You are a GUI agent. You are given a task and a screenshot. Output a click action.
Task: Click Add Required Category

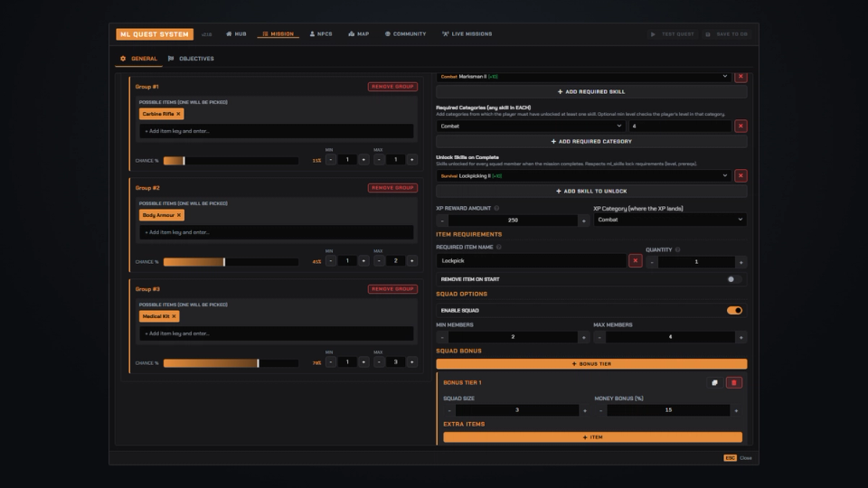[591, 142]
